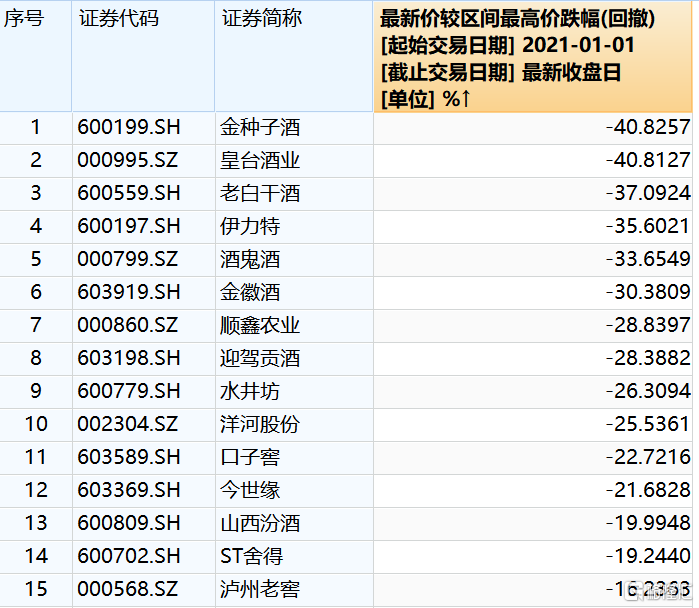The width and height of the screenshot is (699, 608).
Task: Select stock code 002304.SZ
Action: click(127, 424)
